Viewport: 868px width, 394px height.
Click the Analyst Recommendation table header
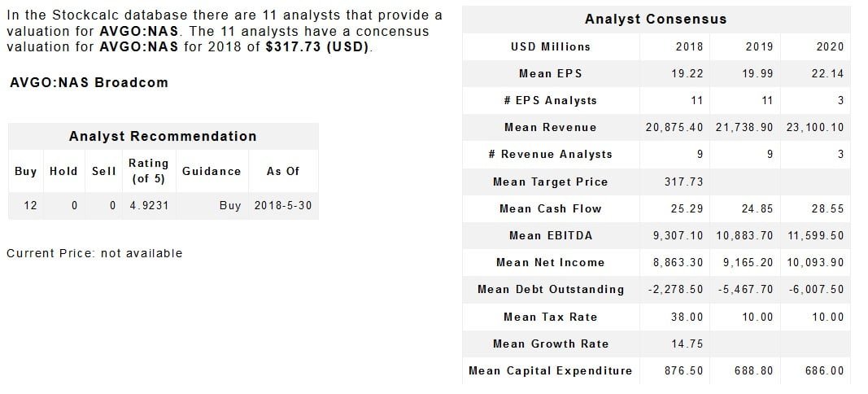click(163, 136)
